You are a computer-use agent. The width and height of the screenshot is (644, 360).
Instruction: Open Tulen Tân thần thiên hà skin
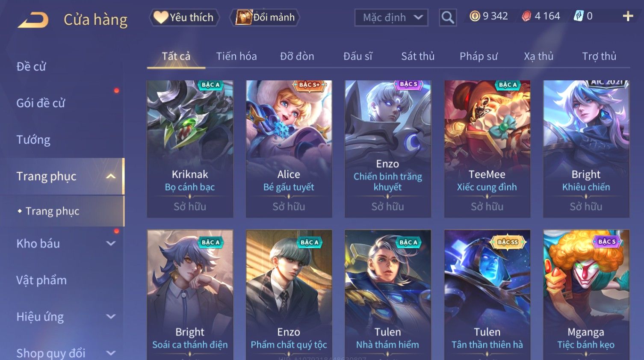click(x=487, y=295)
